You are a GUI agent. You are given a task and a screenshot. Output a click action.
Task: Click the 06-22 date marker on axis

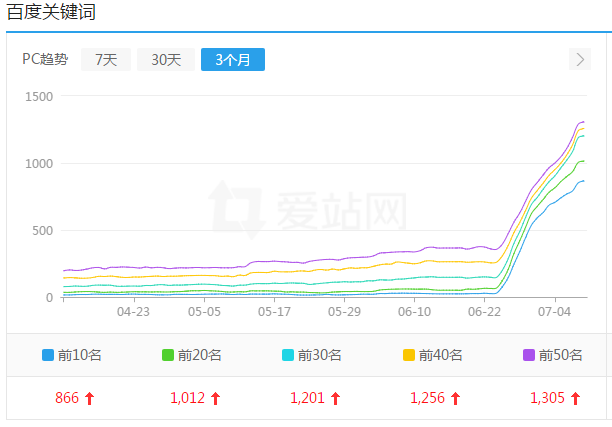pos(484,312)
